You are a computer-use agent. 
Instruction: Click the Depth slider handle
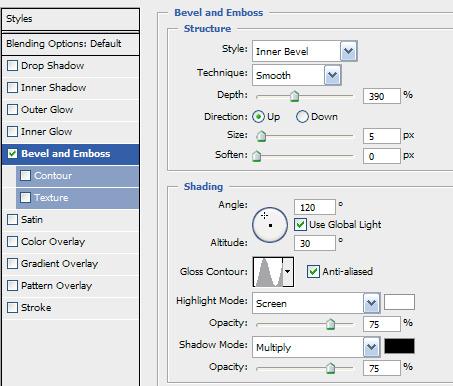coord(294,96)
